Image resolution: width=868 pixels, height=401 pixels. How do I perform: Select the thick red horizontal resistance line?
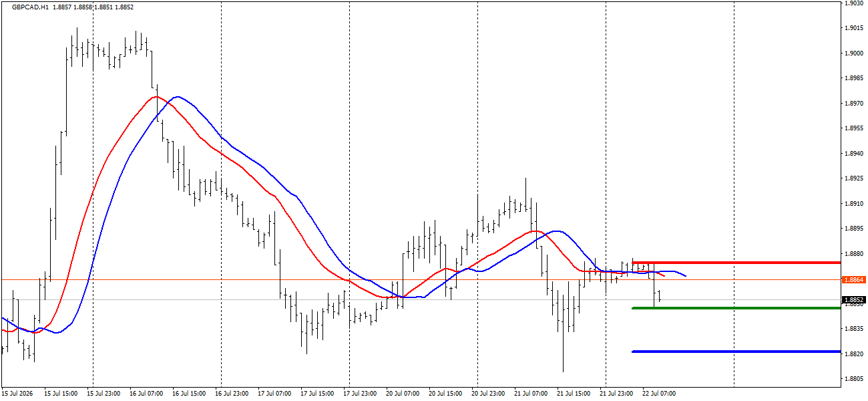(736, 263)
